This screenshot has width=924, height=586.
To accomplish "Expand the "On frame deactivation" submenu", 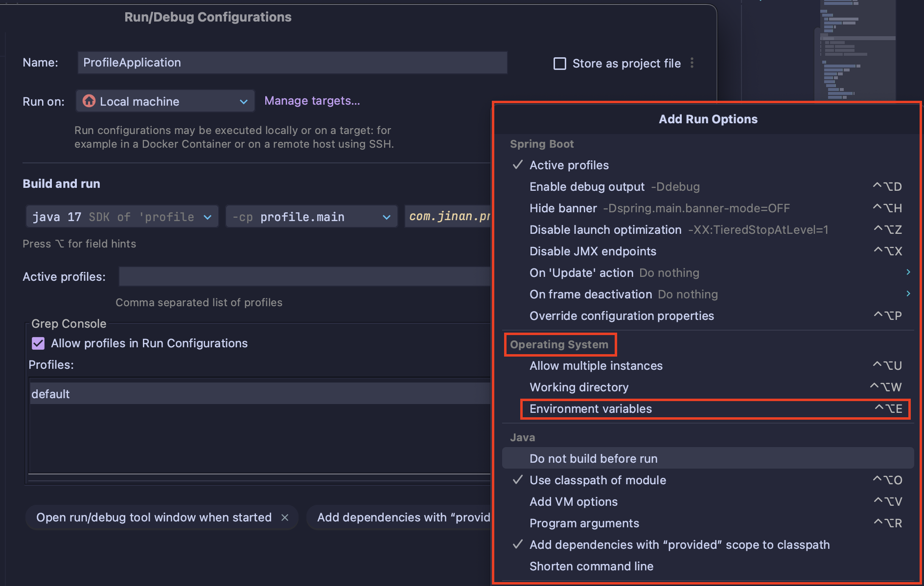I will pos(909,294).
